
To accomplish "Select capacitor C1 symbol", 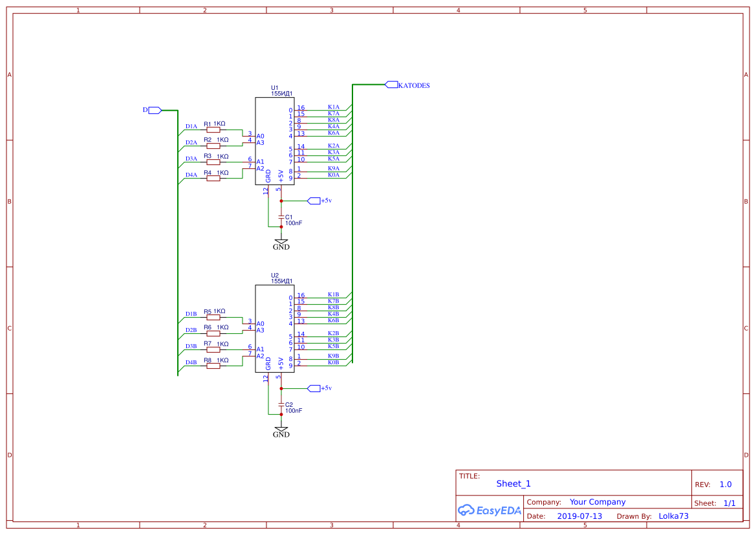I will coord(281,217).
